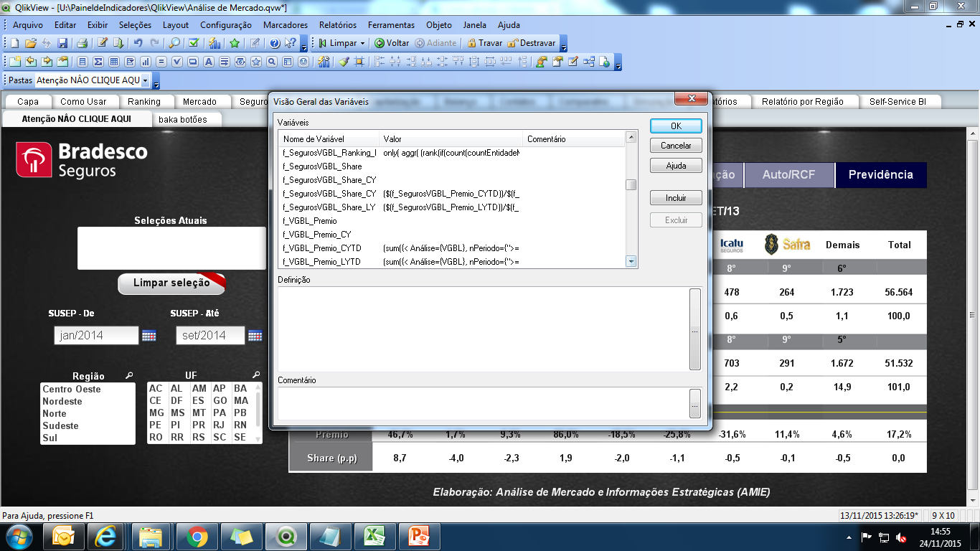Open the calendar beside the set/2014 field
The width and height of the screenshot is (980, 551).
tap(255, 336)
